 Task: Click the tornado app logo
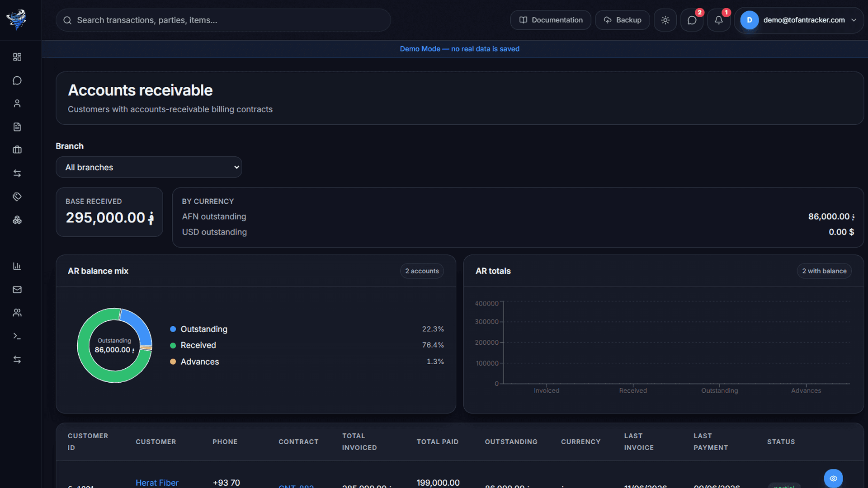pos(17,20)
